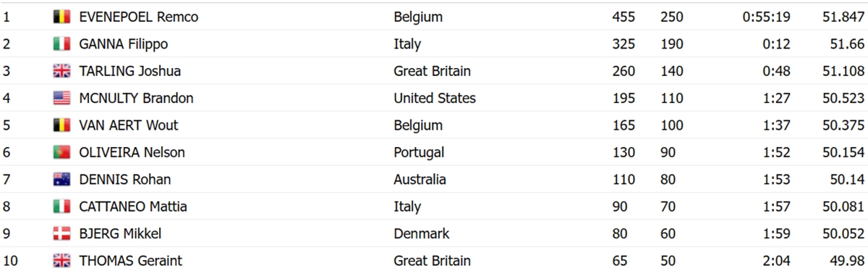Click the Danish flag beside BJERG Mikkel
This screenshot has height=271, width=868.
[x=61, y=233]
